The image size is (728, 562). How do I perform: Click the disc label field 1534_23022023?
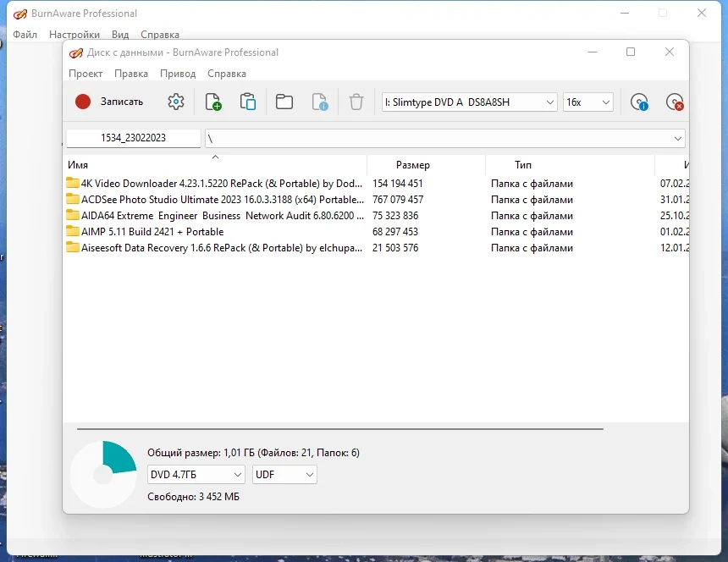(133, 138)
